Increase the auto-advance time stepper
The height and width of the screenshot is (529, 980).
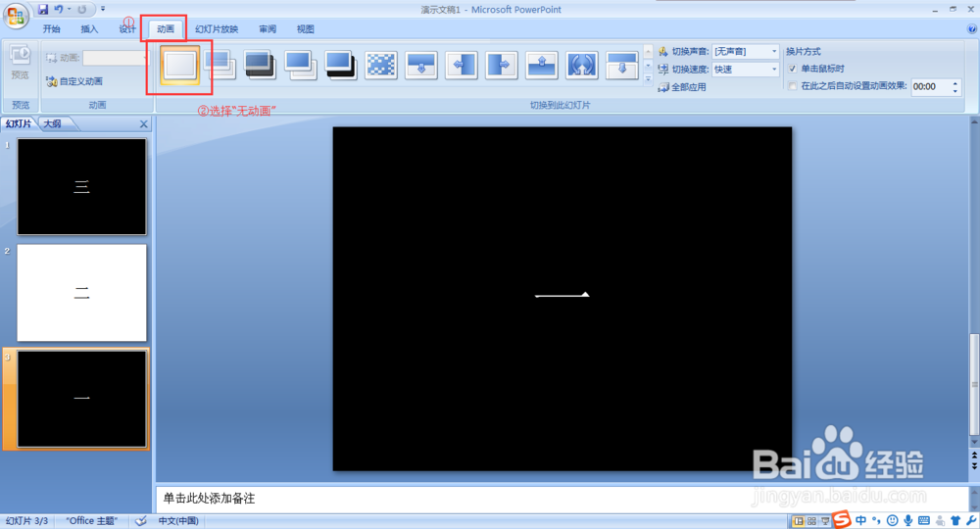tap(955, 83)
